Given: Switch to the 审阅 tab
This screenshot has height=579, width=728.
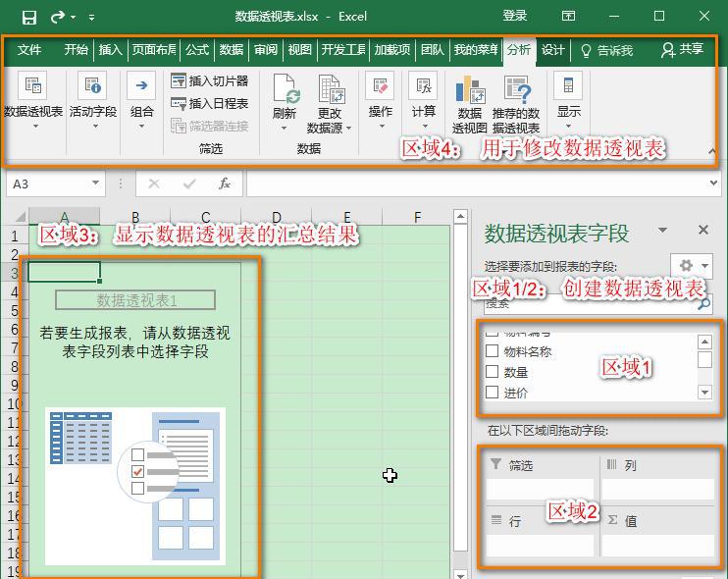Looking at the screenshot, I should point(266,49).
